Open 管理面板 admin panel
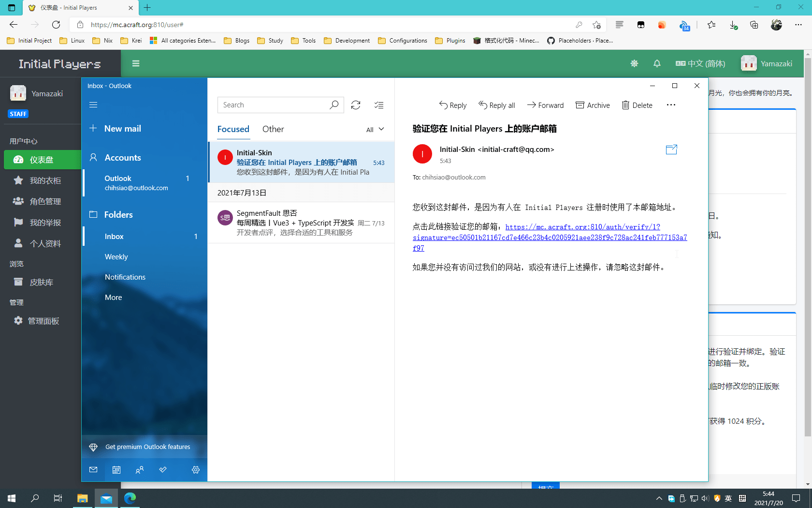This screenshot has height=508, width=812. point(42,320)
